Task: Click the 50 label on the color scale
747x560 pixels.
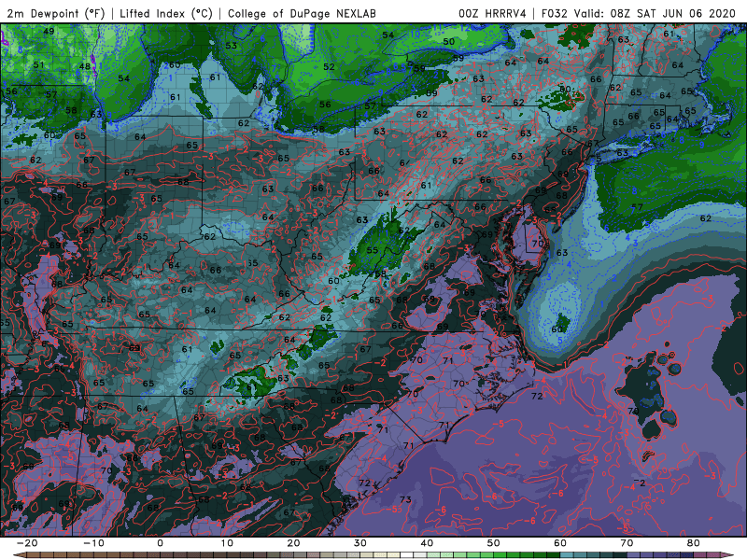Action: pos(494,543)
